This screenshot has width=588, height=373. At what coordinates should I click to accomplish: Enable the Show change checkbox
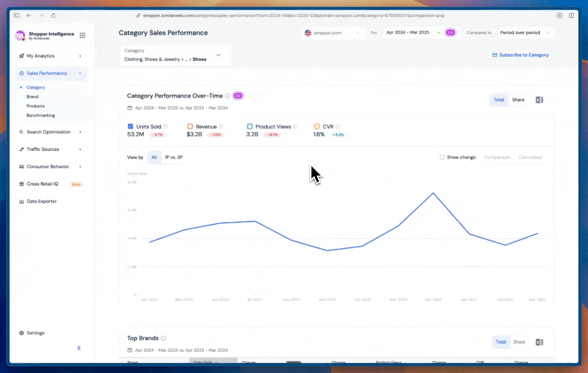pyautogui.click(x=442, y=157)
